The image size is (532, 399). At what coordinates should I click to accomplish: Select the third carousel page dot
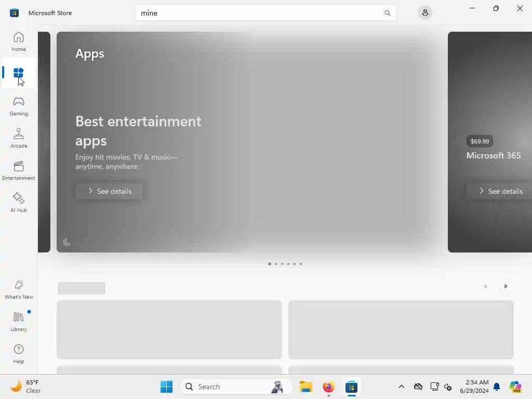point(282,263)
